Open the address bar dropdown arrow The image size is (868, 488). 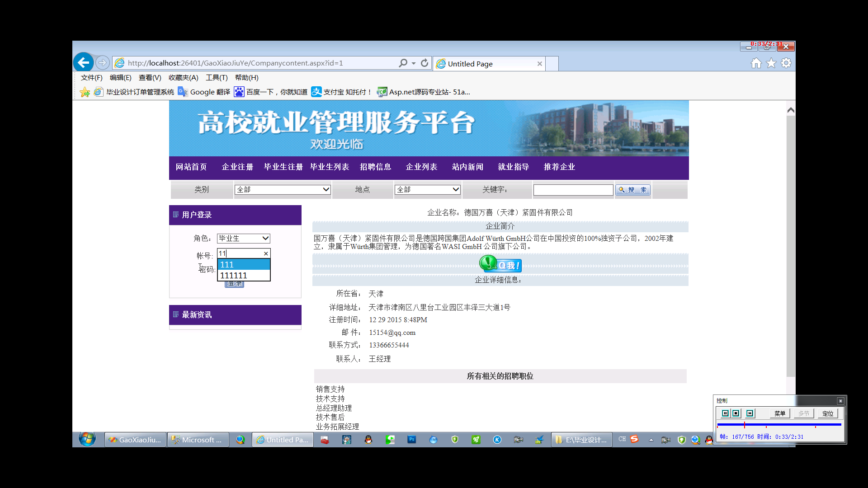point(414,63)
